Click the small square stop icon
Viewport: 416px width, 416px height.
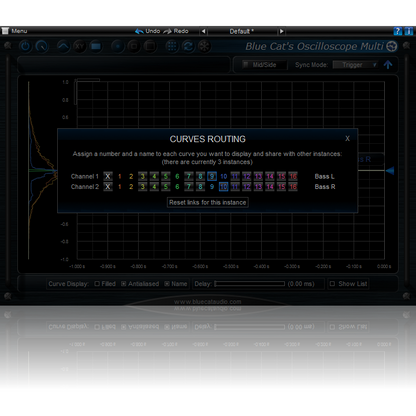click(134, 46)
